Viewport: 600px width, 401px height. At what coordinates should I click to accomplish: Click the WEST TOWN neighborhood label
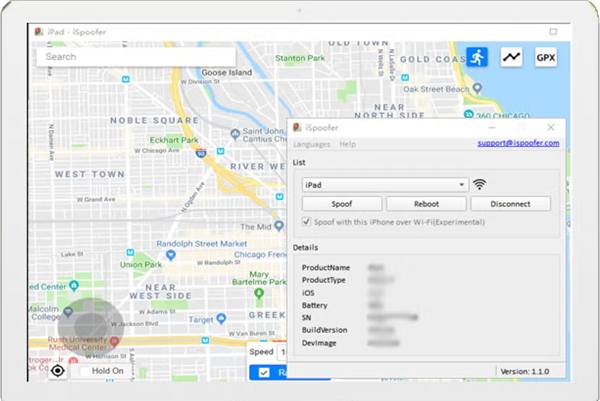[x=90, y=174]
